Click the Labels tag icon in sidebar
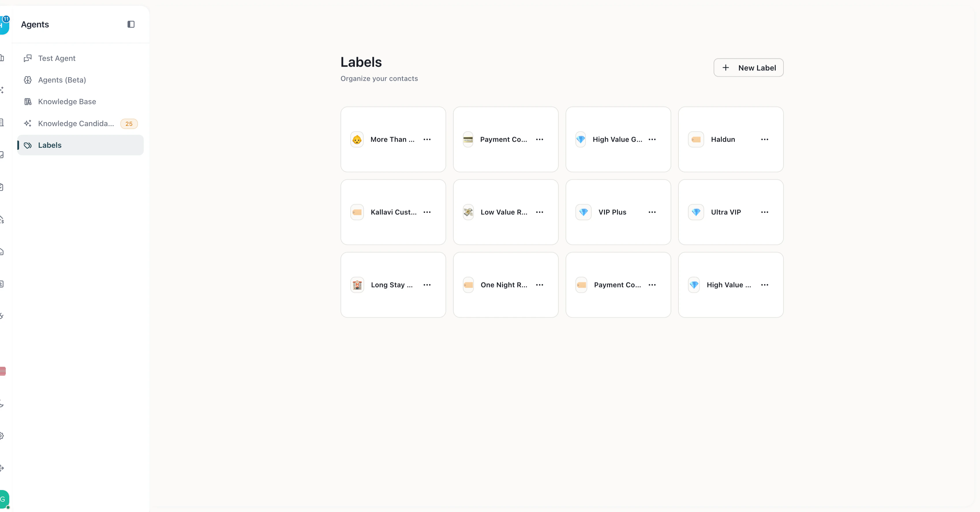The width and height of the screenshot is (980, 512). [28, 145]
